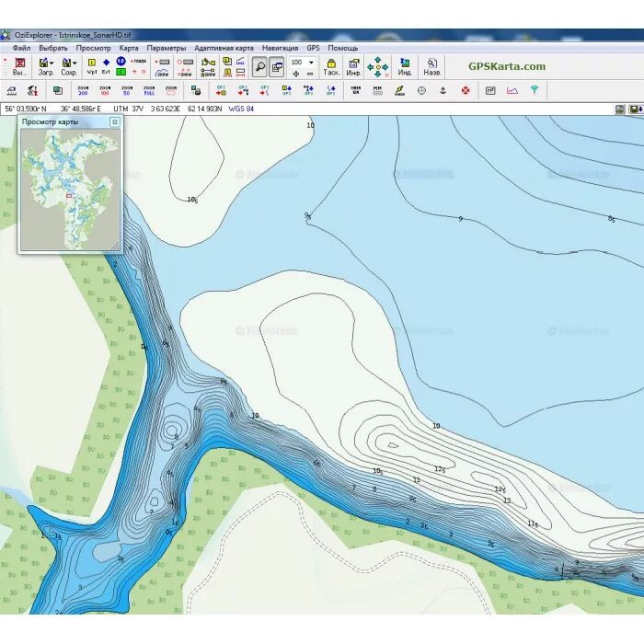Open the Адаптивная карта menu
The image size is (644, 644).
(224, 48)
